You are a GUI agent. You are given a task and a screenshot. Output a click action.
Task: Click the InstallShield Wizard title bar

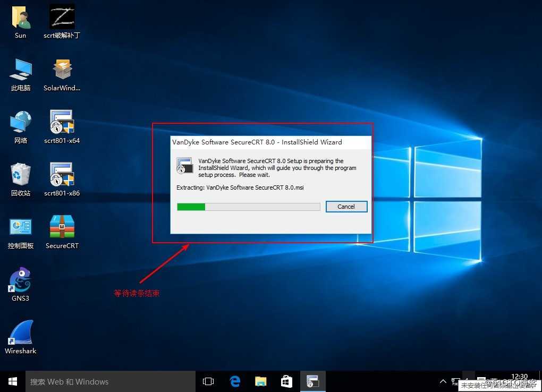click(x=270, y=142)
